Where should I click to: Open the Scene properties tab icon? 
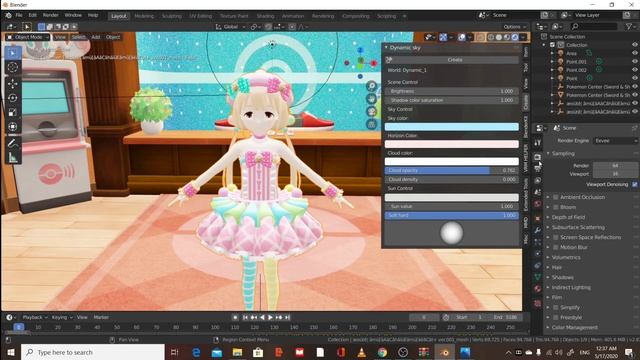538,192
